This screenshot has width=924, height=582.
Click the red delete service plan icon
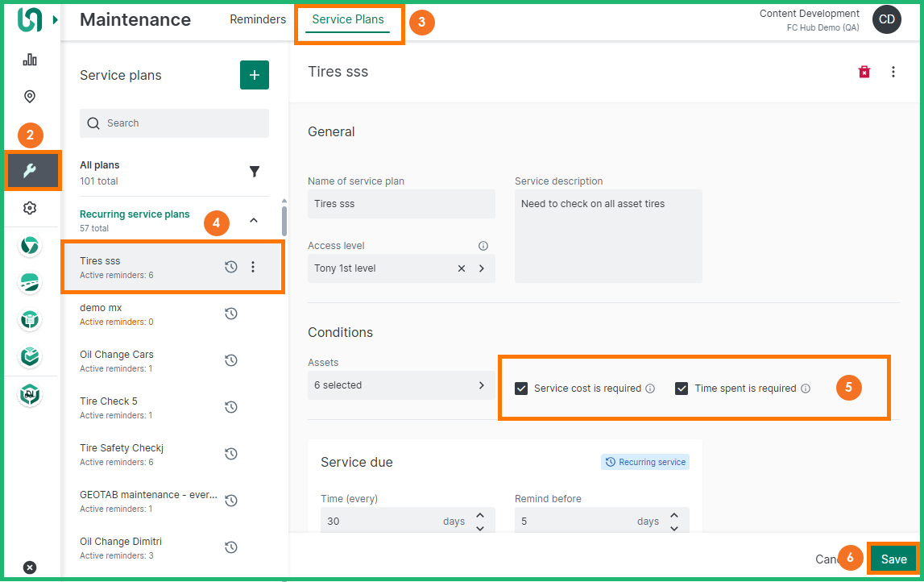(x=864, y=72)
